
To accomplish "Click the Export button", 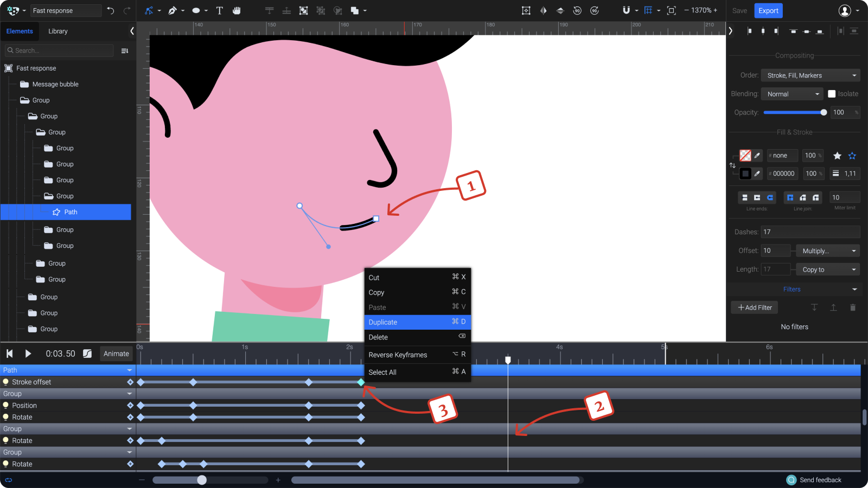I will [768, 10].
